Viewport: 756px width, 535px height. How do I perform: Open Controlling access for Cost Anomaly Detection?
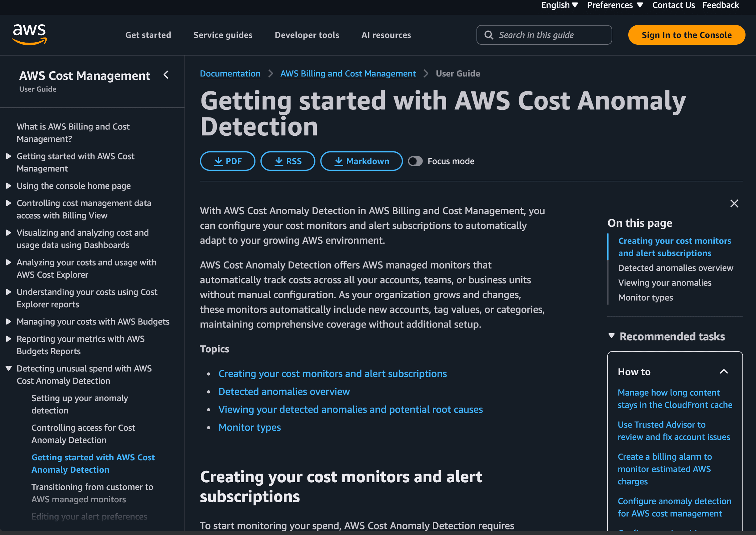(83, 434)
